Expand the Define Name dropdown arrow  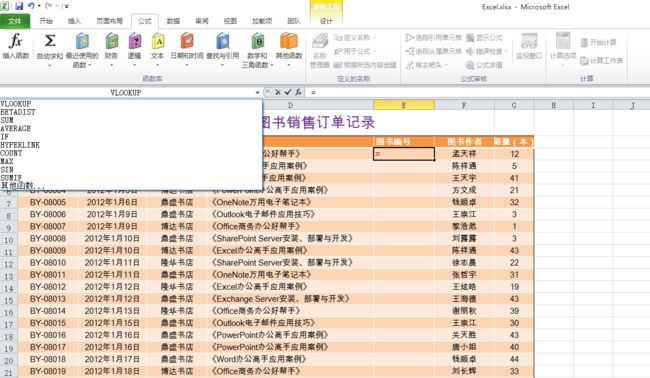pyautogui.click(x=374, y=38)
